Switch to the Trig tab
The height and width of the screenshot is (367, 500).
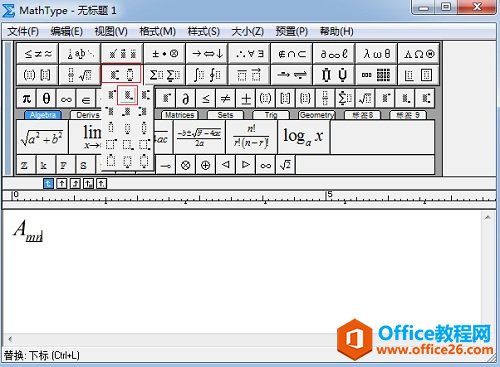pyautogui.click(x=271, y=115)
